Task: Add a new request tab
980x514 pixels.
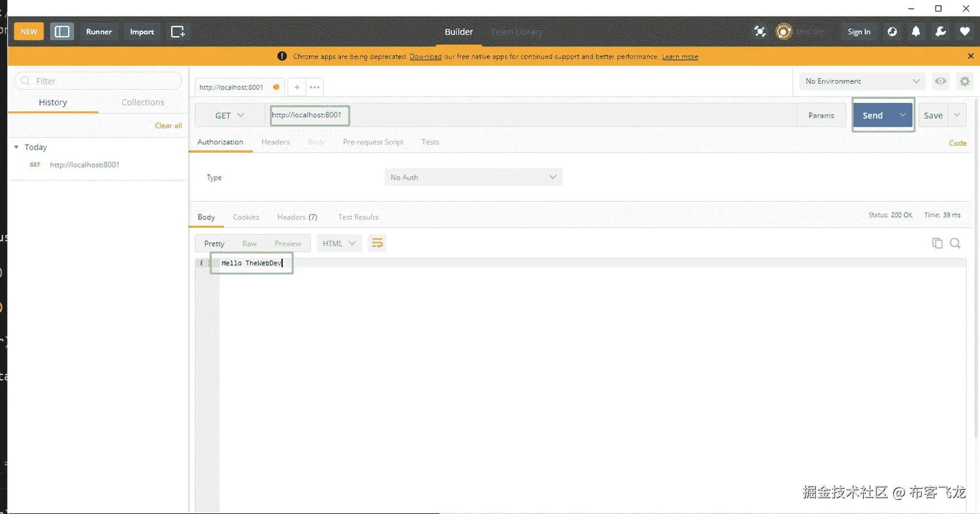Action: tap(297, 87)
